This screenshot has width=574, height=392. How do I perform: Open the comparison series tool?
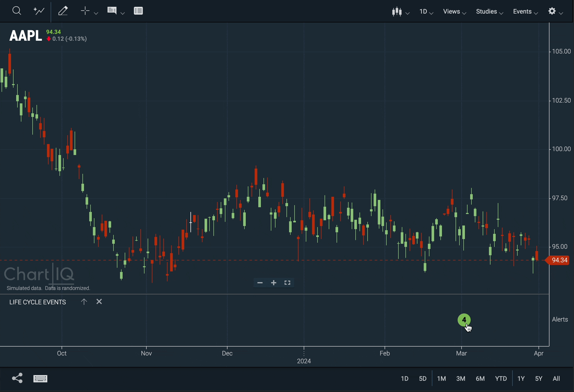tap(39, 11)
